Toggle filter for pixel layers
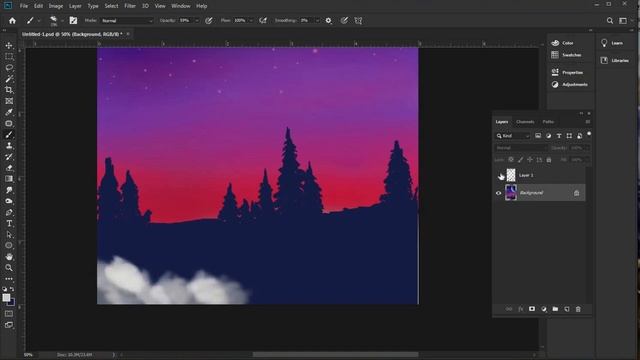Screen dimensions: 640x360 538,136
